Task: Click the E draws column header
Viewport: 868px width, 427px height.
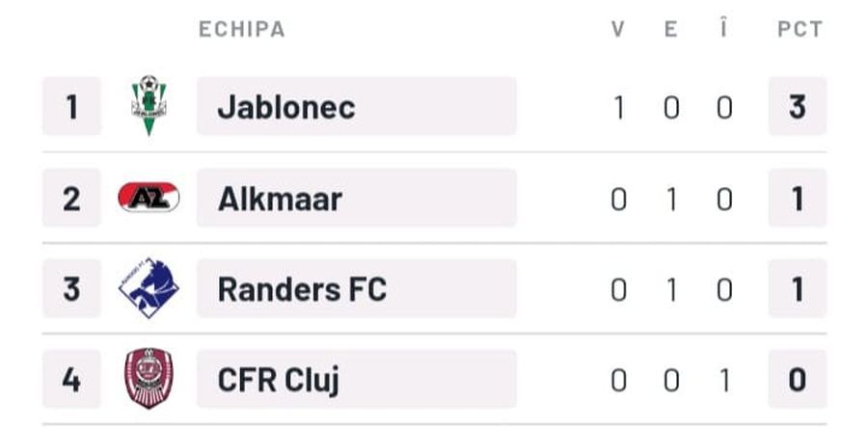Action: coord(671,29)
